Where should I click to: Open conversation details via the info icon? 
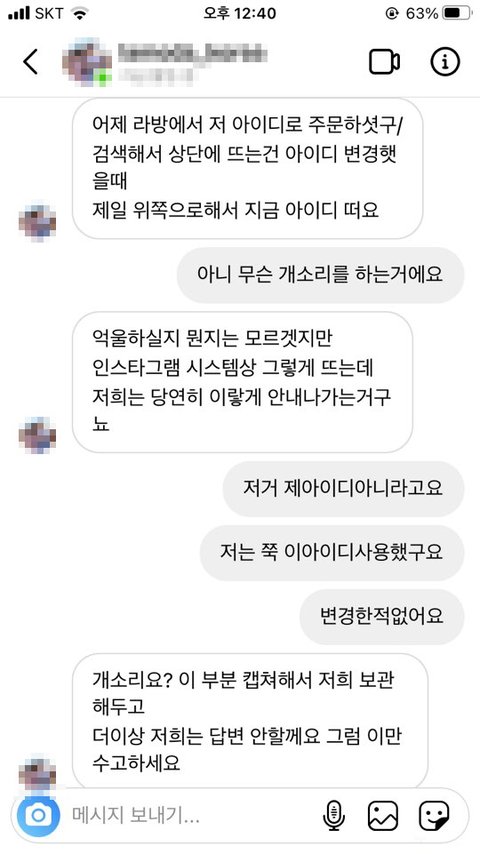[445, 62]
